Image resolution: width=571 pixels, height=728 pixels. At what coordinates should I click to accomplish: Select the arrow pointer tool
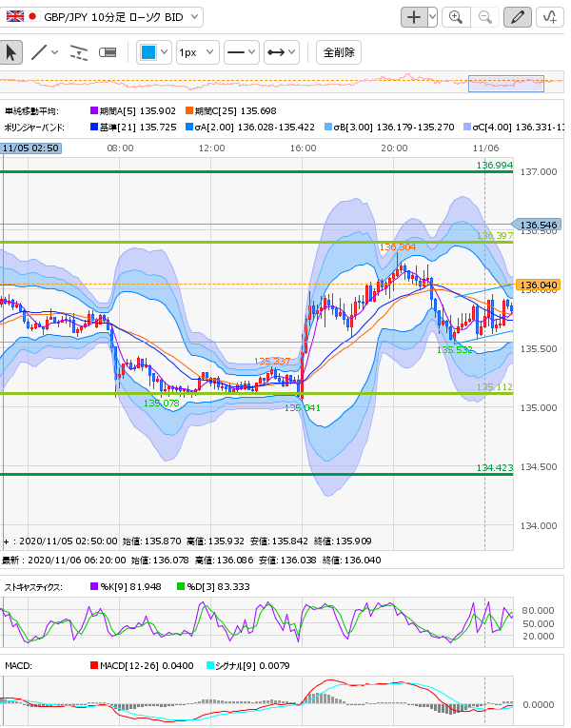click(11, 52)
